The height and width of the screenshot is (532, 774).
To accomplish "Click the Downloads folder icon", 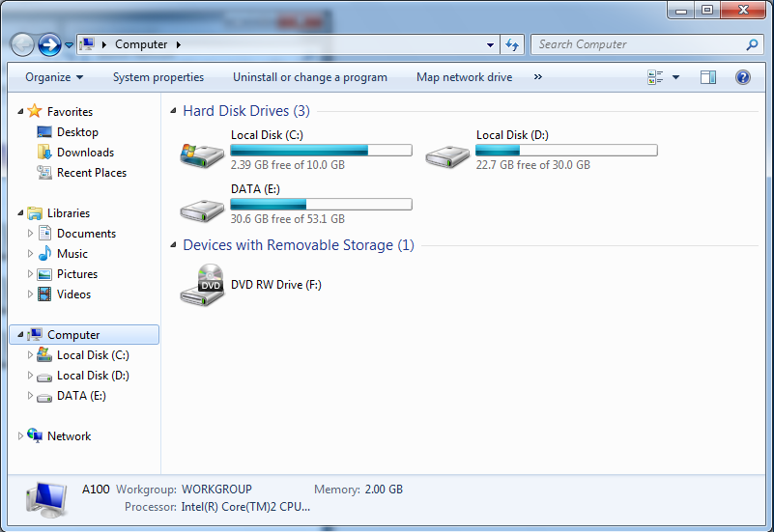I will tap(44, 153).
